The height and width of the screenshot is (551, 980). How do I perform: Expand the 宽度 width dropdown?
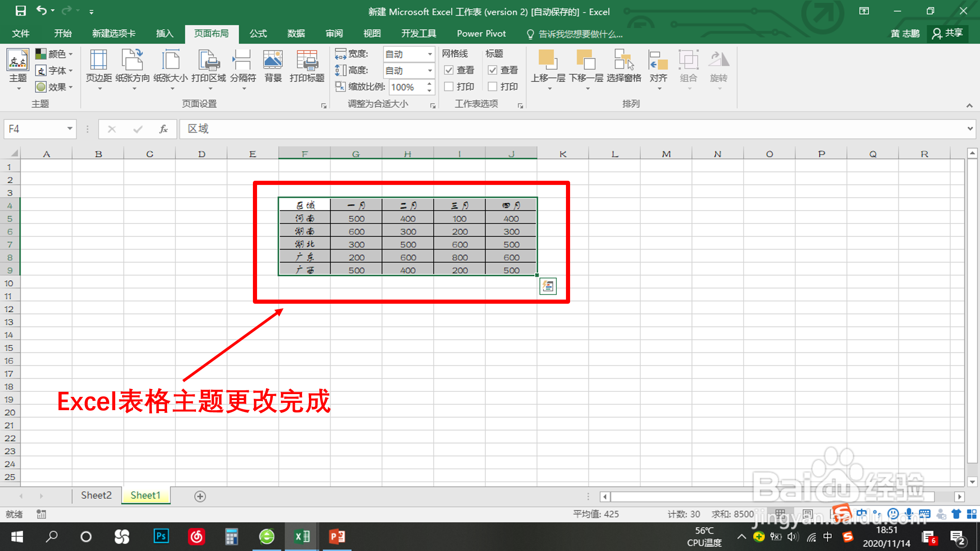430,54
